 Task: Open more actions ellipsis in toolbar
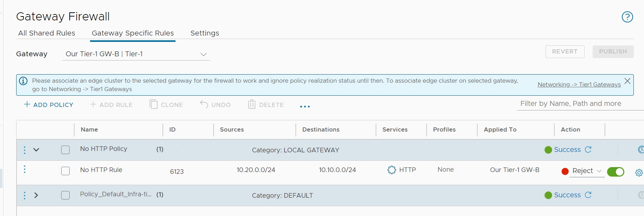click(305, 106)
